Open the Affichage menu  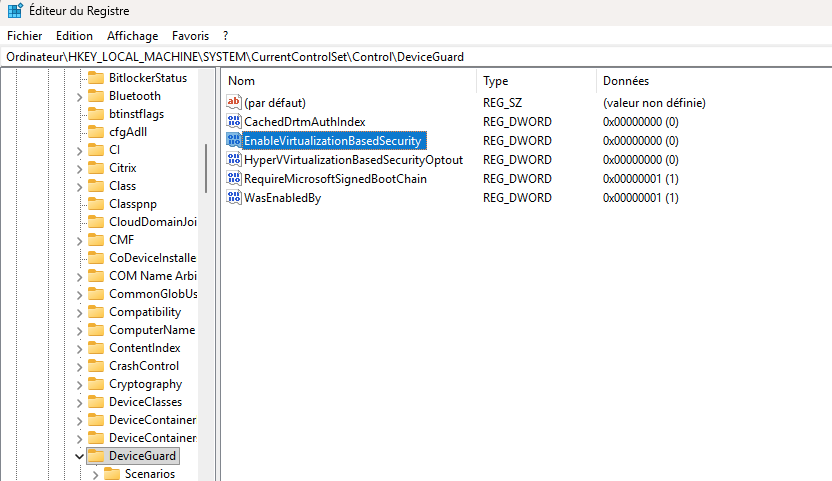[132, 35]
